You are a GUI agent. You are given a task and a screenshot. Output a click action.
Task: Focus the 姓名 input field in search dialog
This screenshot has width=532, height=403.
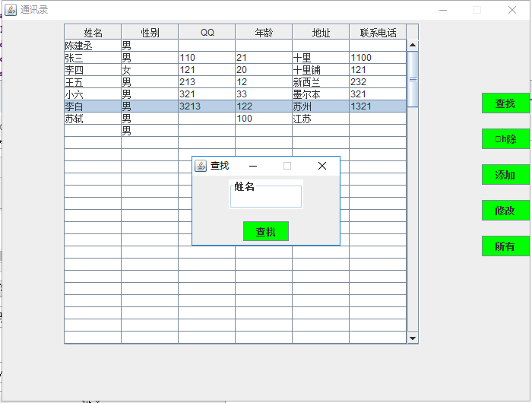coord(266,197)
